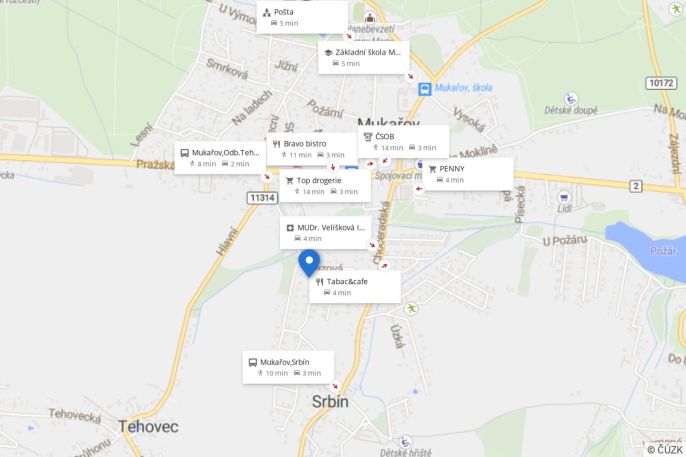Click the Lidl shopping cart map icon

click(x=564, y=197)
